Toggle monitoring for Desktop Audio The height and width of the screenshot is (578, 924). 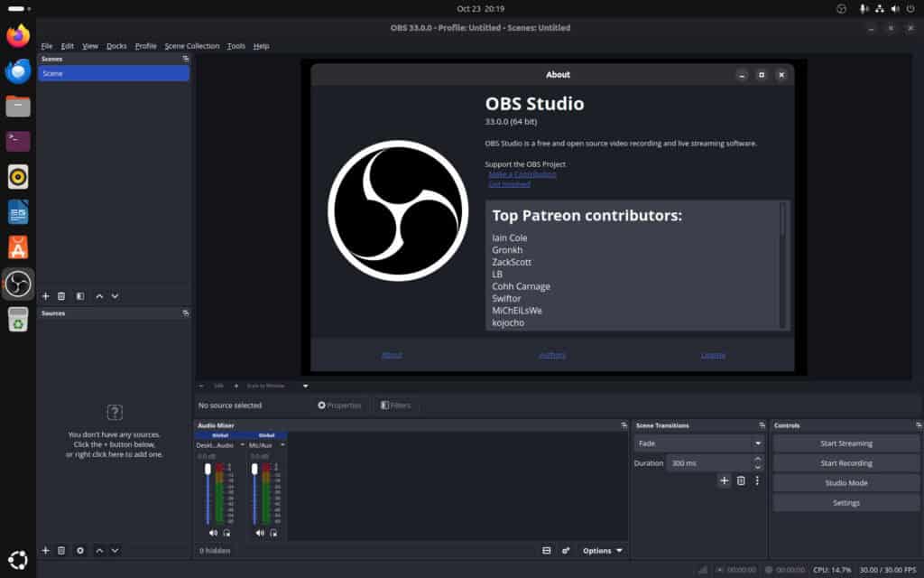pos(226,533)
